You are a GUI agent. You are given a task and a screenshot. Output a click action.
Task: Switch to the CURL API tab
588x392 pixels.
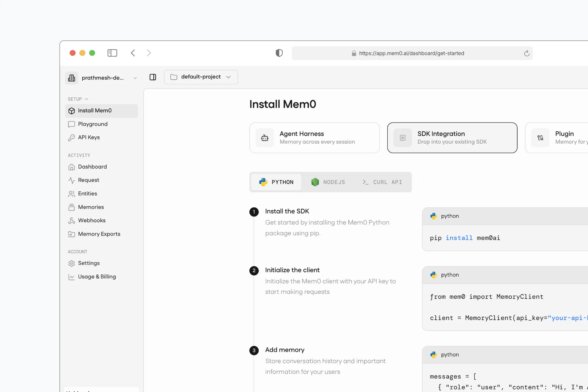[383, 182]
